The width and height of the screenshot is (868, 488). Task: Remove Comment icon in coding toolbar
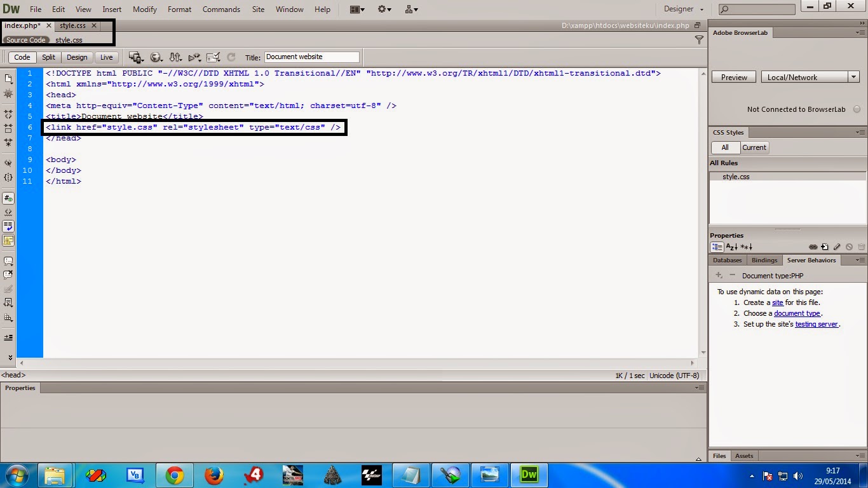point(8,275)
